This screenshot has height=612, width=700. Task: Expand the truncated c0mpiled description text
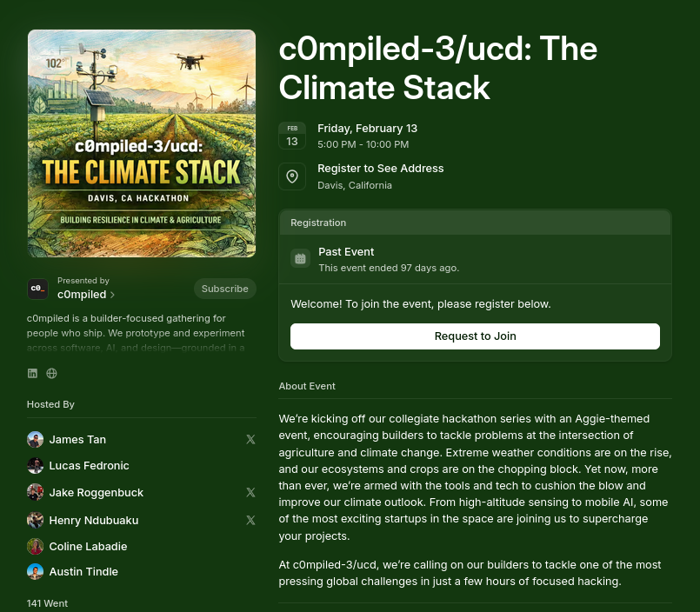pyautogui.click(x=136, y=333)
